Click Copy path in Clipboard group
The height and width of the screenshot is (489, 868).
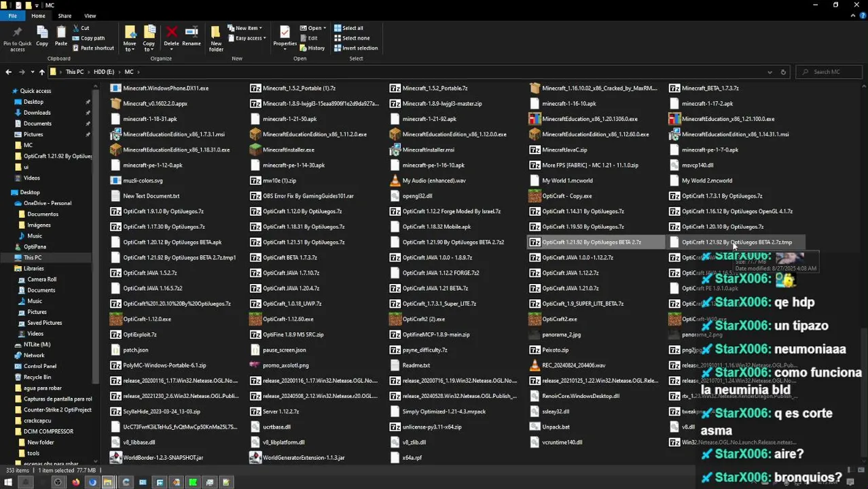pos(88,38)
